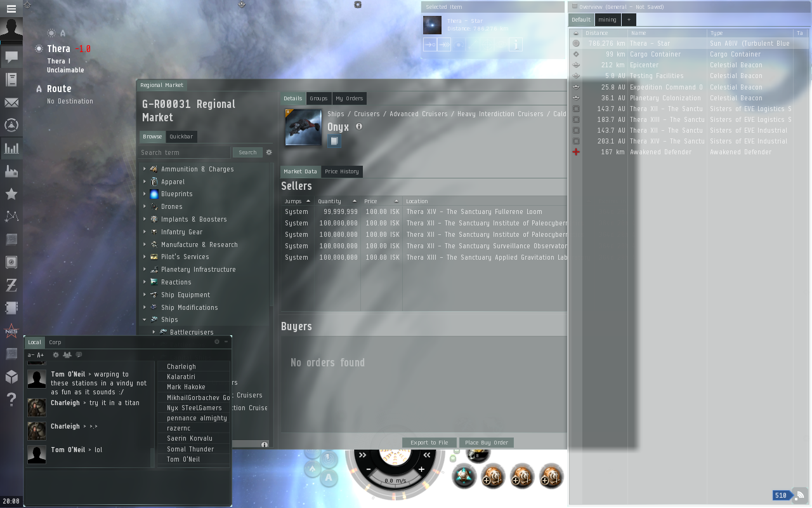Increase ship speed with plus button
This screenshot has height=508, width=812.
coord(421,469)
